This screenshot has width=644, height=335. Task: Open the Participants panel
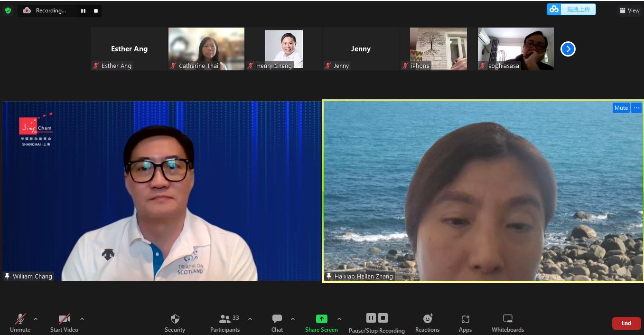coord(225,323)
